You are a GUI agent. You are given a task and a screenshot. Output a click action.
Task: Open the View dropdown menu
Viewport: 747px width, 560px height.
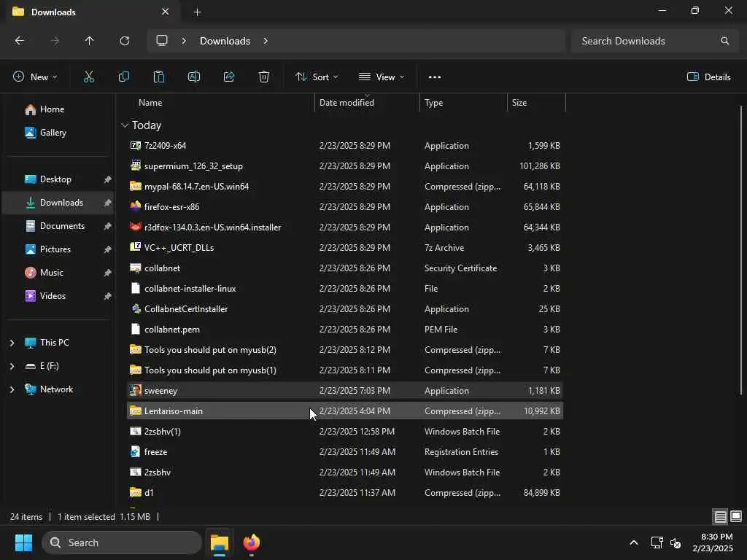click(x=381, y=77)
